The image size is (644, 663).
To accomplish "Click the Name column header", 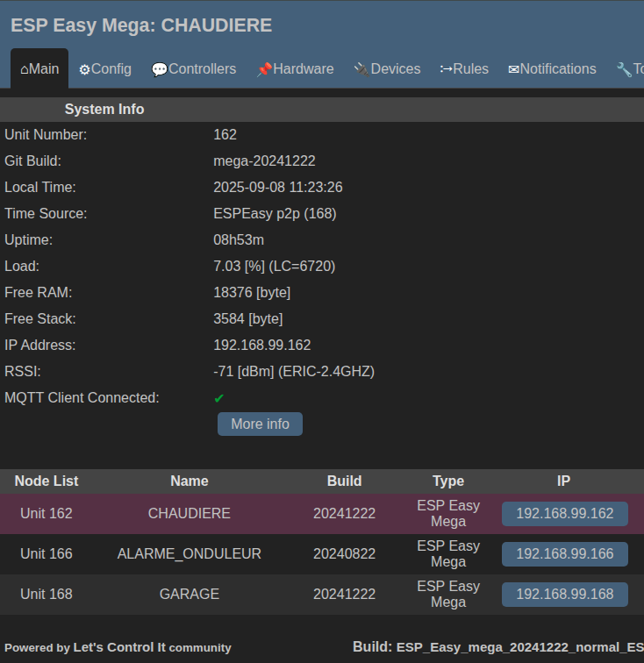I will [x=190, y=481].
